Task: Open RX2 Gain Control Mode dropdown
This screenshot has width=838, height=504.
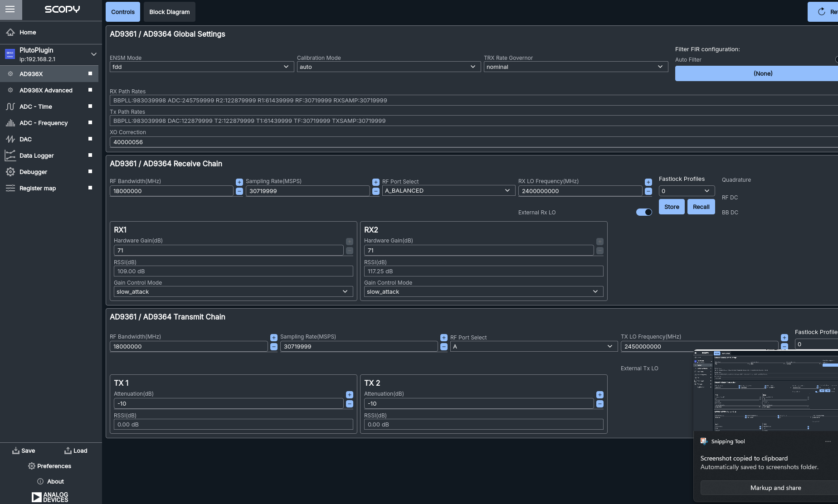Action: (483, 291)
